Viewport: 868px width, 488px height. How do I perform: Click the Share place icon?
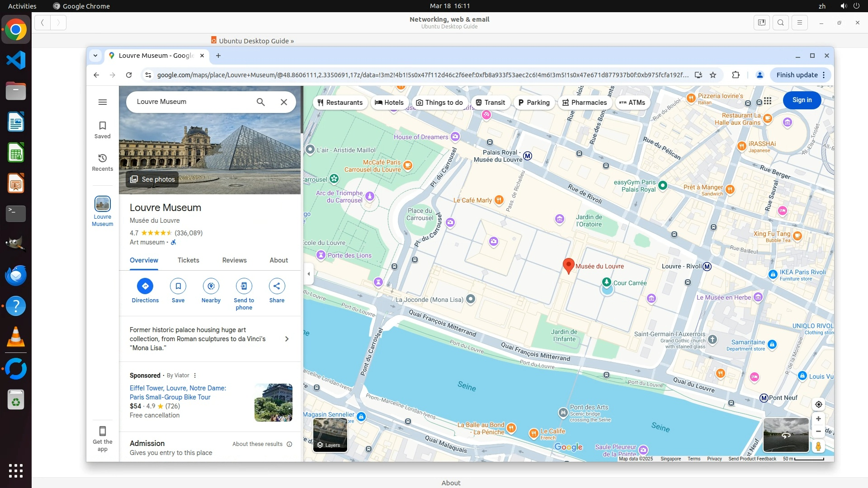[x=277, y=286]
